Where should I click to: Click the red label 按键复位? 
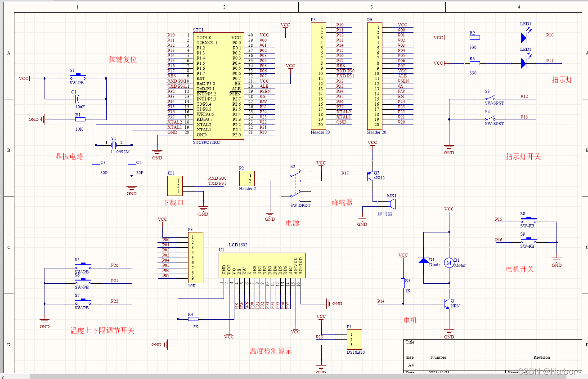coord(123,59)
